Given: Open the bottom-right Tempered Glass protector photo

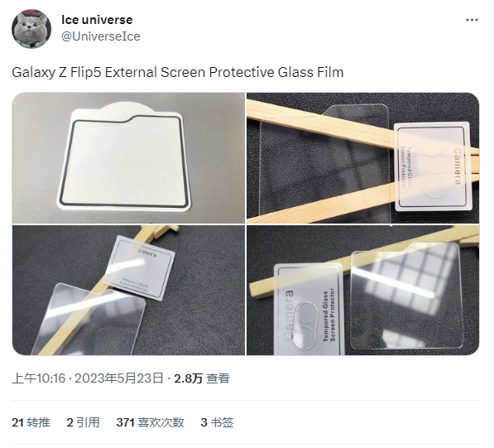Looking at the screenshot, I should pos(363,290).
